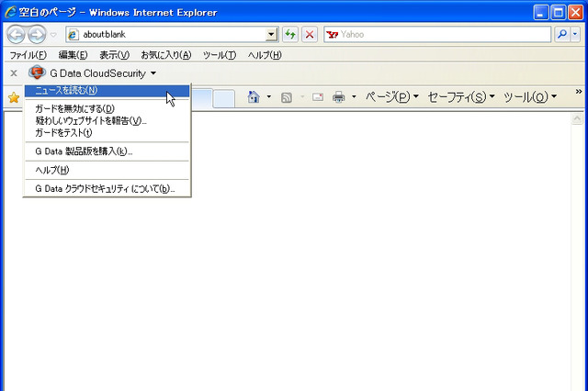Image resolution: width=588 pixels, height=391 pixels.
Task: Open the ファイル(F) menu in menu bar
Action: click(x=28, y=55)
